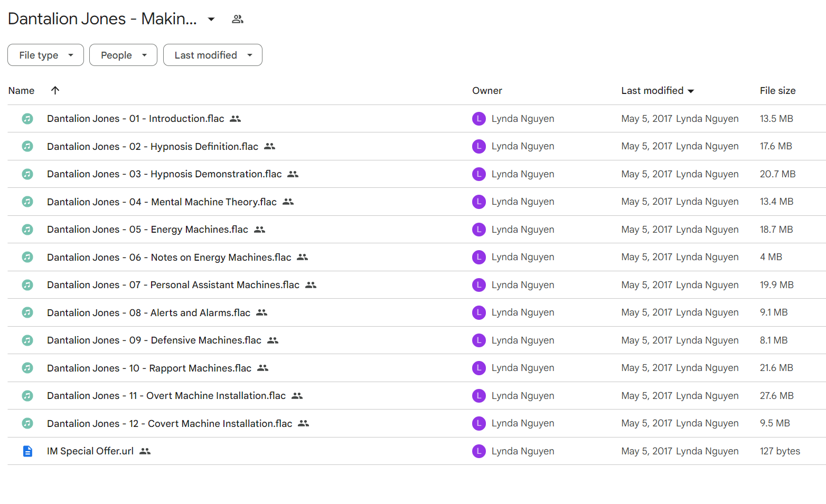Select file Dantalion Jones - 02 - Hypnosis Definition.flac

click(x=153, y=146)
